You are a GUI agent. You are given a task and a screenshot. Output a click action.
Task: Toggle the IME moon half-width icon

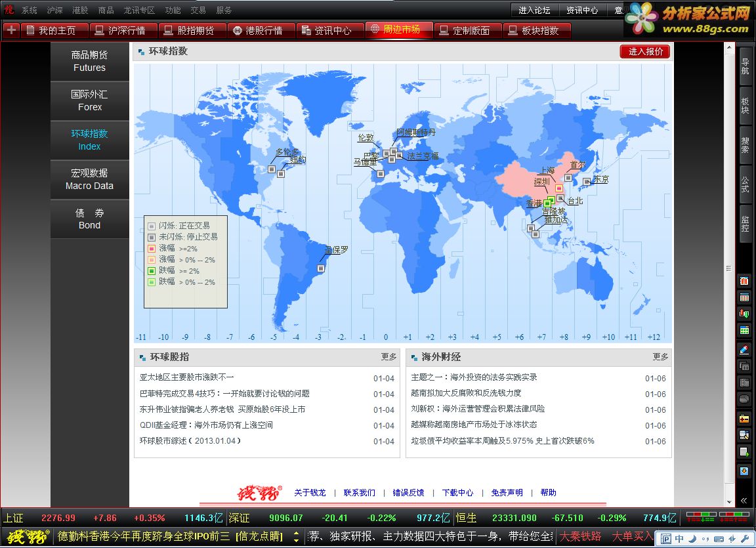693,538
